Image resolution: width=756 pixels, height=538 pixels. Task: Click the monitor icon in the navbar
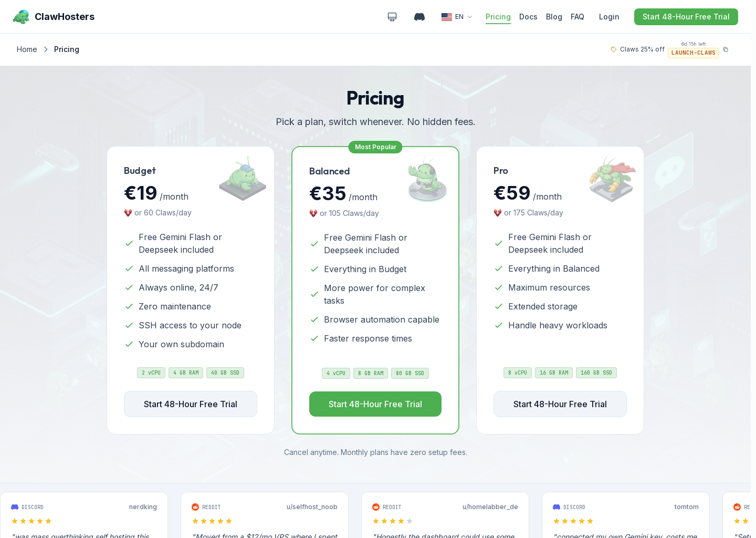(392, 16)
